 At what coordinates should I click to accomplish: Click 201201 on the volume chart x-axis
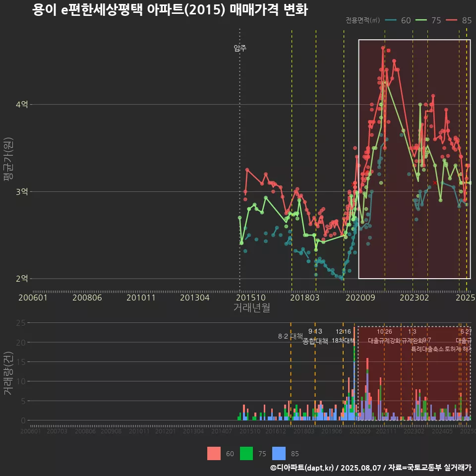point(166,431)
